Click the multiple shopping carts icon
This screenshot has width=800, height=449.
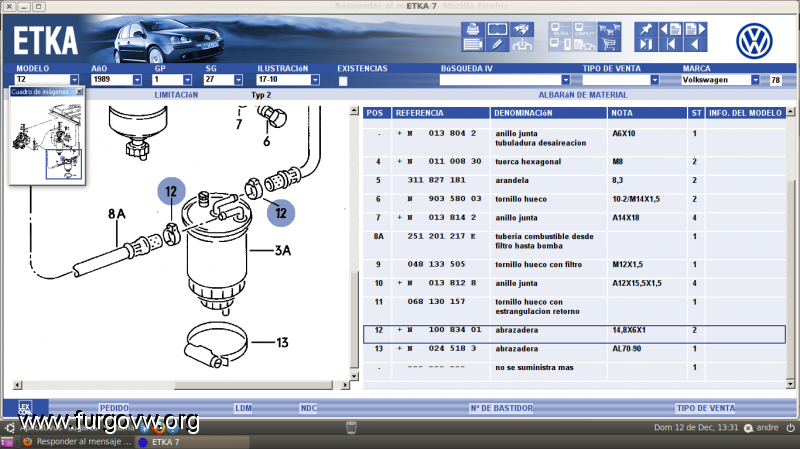coord(609,29)
